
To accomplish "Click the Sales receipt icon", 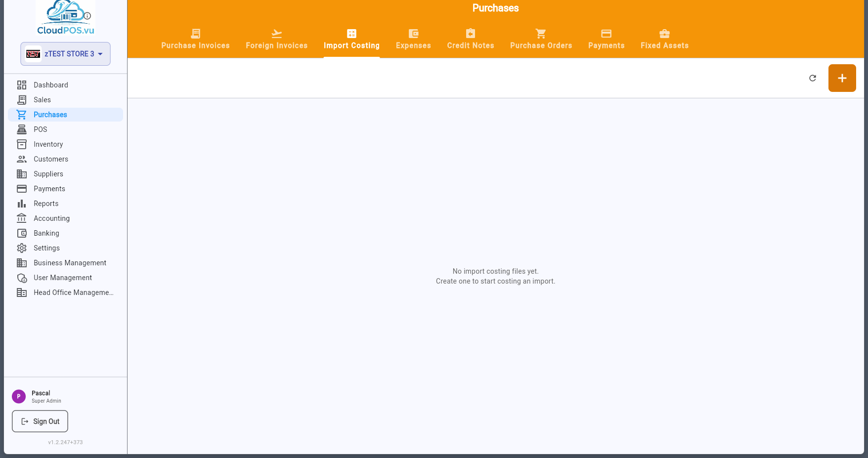I will [22, 100].
